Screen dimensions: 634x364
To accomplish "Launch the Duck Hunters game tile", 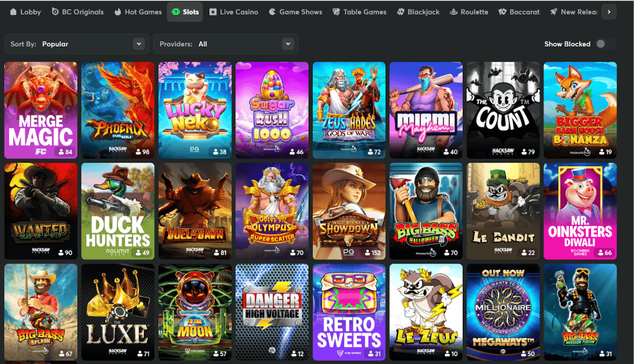I will (x=118, y=210).
